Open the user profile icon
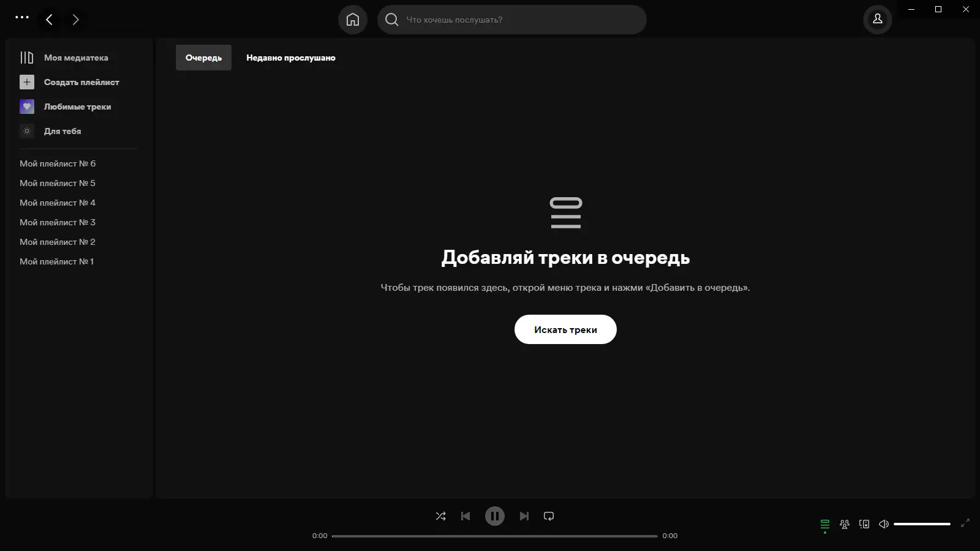The image size is (980, 551). [878, 19]
